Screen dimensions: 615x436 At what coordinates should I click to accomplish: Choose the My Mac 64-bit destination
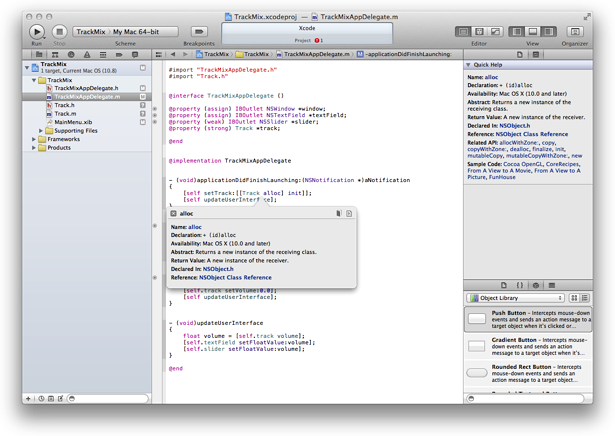(136, 32)
